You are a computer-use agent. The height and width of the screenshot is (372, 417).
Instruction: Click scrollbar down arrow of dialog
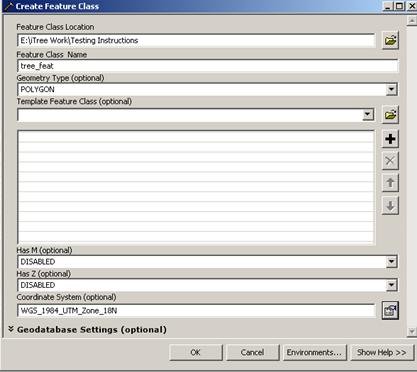(x=412, y=331)
